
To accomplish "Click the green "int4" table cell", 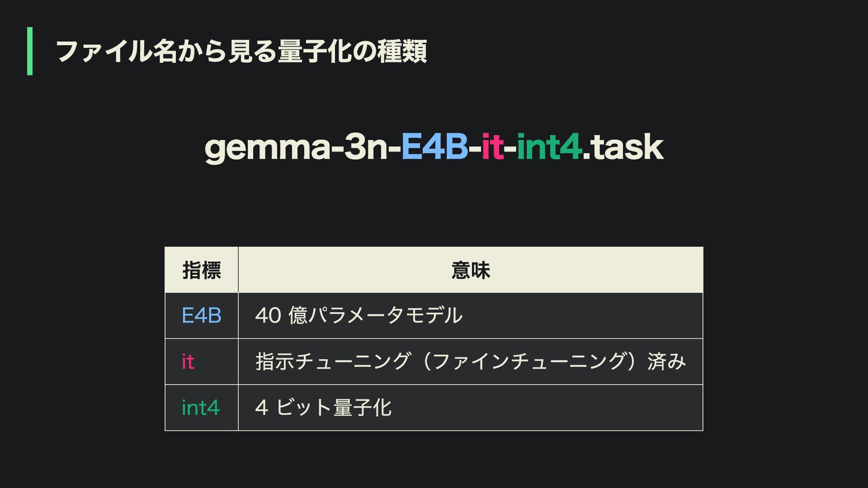I will pos(201,408).
